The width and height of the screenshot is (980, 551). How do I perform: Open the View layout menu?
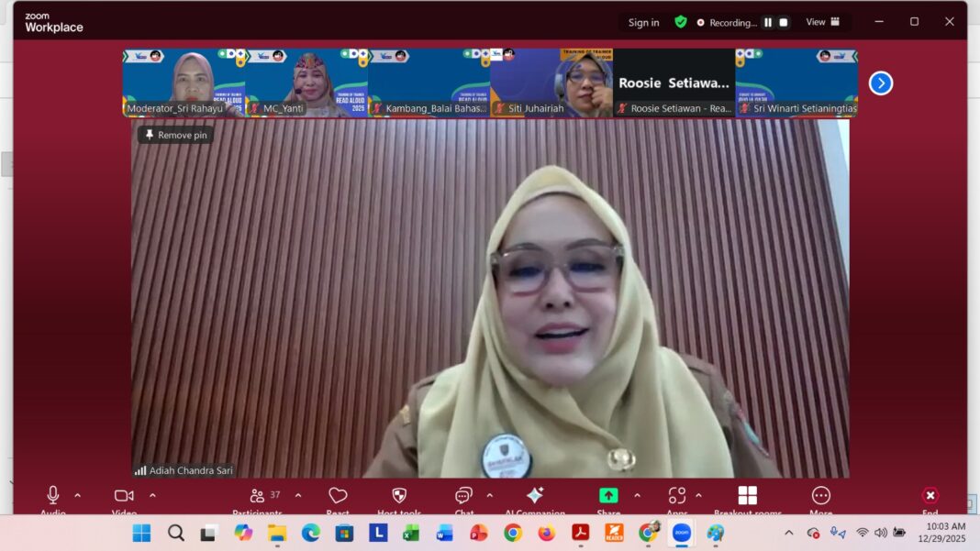[822, 22]
